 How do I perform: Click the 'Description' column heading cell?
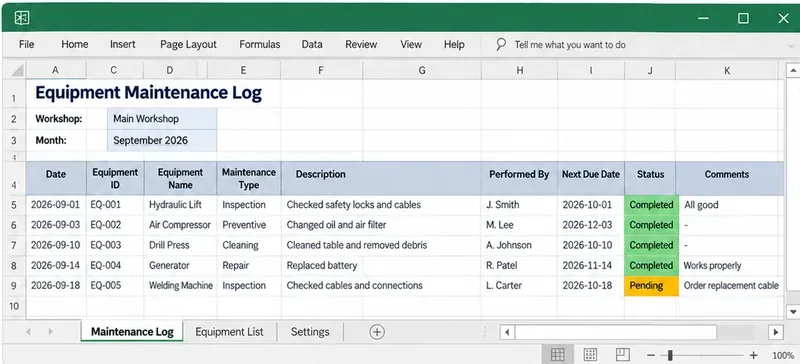click(381, 178)
